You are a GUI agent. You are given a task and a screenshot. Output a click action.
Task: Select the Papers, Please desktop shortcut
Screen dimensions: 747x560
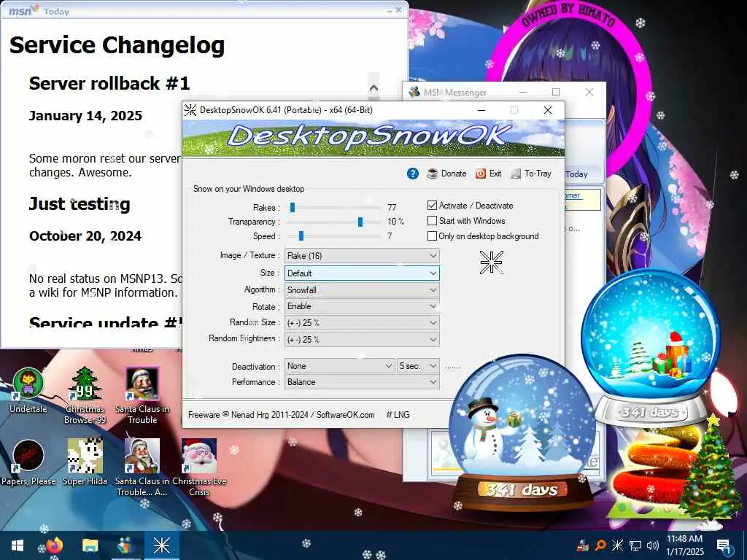pyautogui.click(x=28, y=462)
